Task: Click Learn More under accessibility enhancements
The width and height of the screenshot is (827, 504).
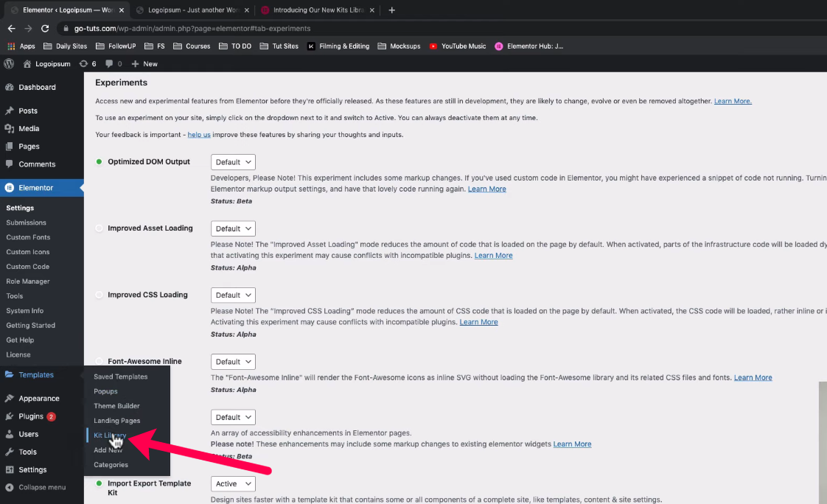Action: tap(572, 444)
